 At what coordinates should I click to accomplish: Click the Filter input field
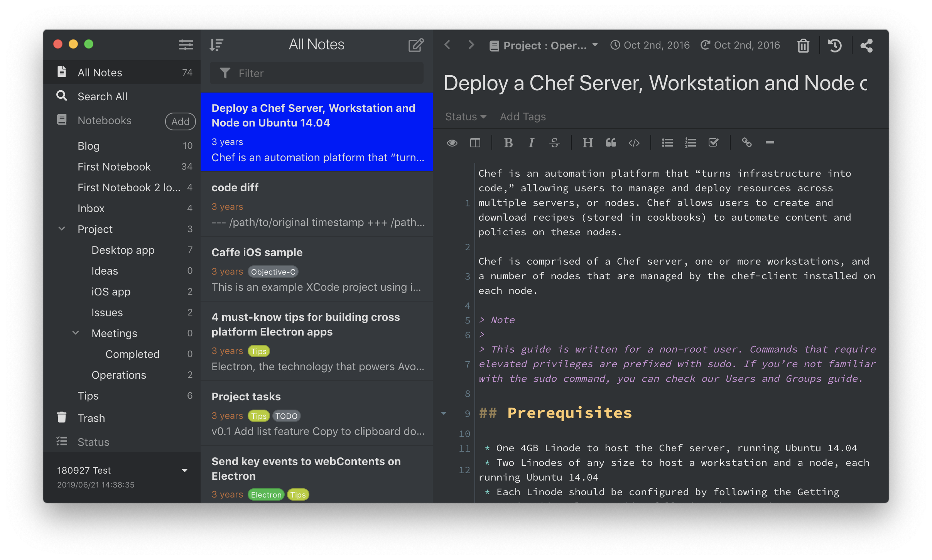316,73
